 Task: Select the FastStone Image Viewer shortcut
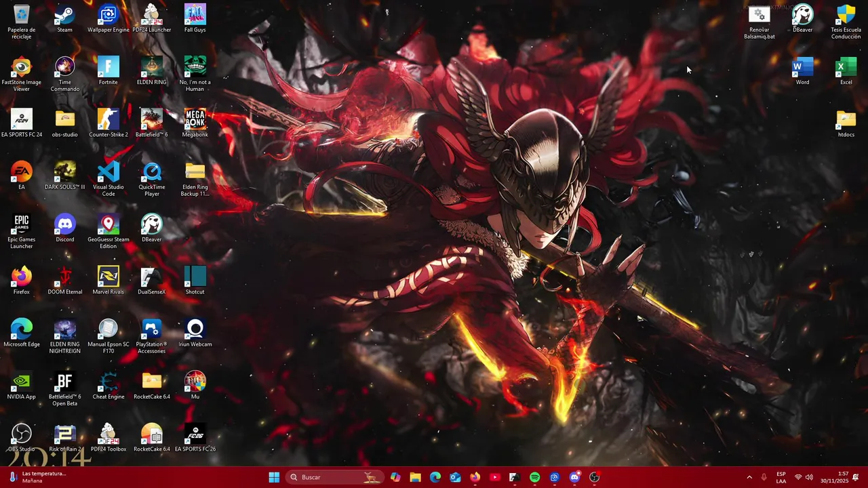point(21,74)
